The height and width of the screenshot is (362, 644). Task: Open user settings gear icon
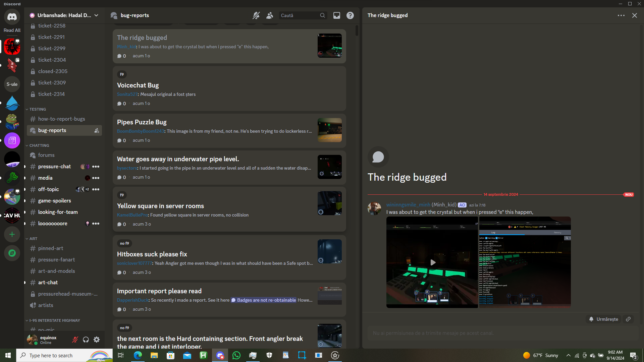tap(97, 340)
